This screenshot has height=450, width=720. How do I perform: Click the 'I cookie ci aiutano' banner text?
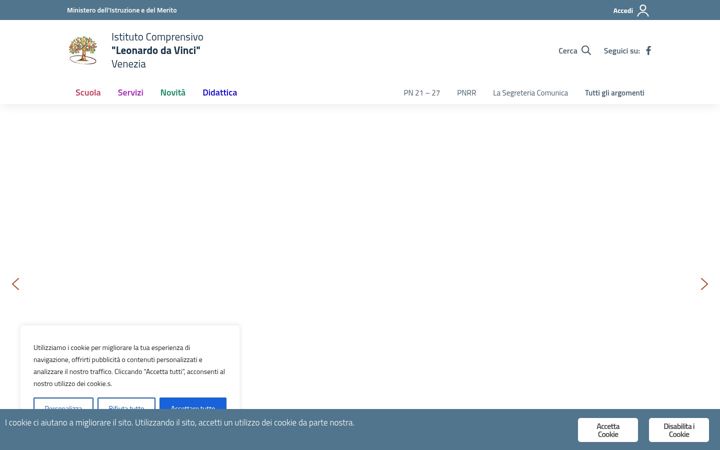(180, 422)
